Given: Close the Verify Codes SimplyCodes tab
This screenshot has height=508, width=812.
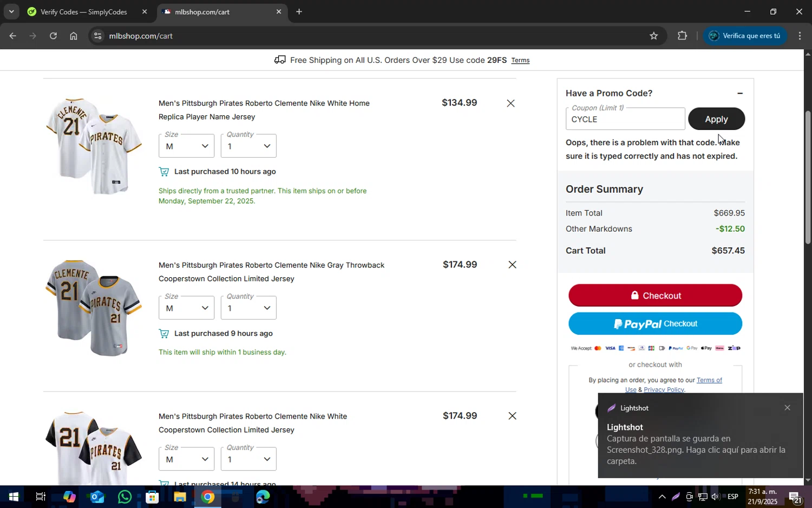Looking at the screenshot, I should point(145,12).
